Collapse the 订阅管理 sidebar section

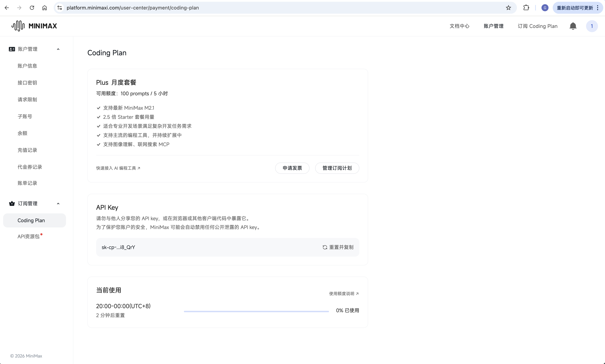coord(58,204)
